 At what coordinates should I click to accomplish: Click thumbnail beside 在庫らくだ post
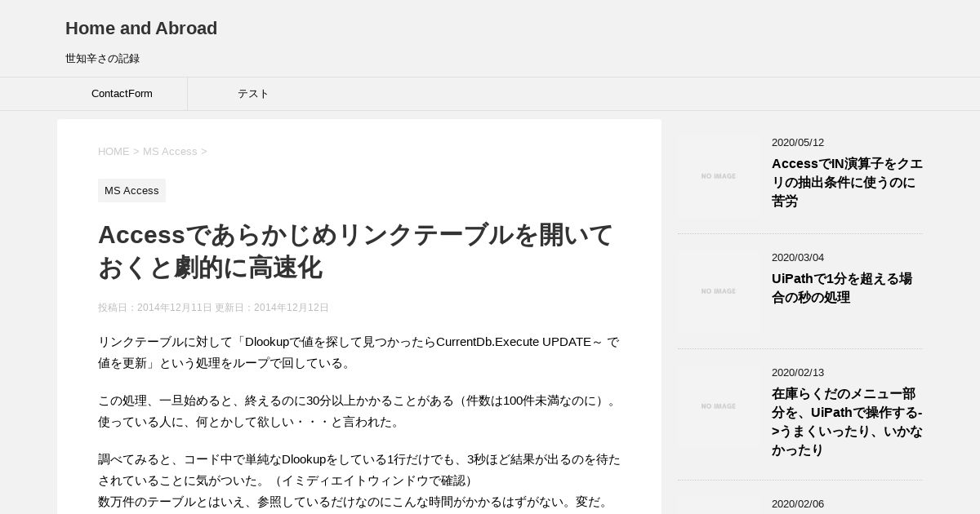(719, 406)
